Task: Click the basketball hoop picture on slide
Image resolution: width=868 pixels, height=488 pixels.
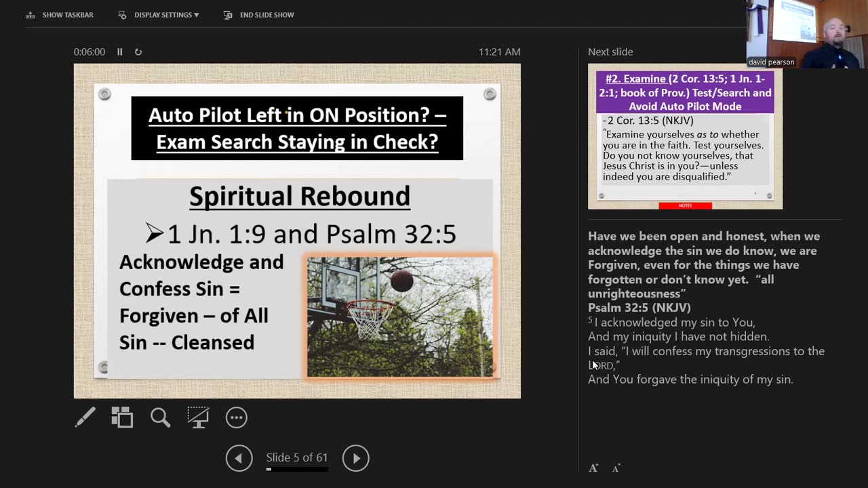Action: [400, 316]
